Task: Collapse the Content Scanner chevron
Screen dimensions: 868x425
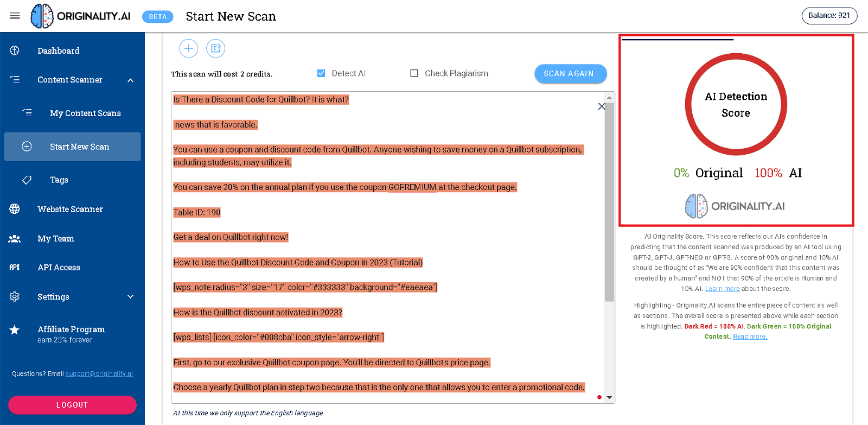Action: point(130,80)
